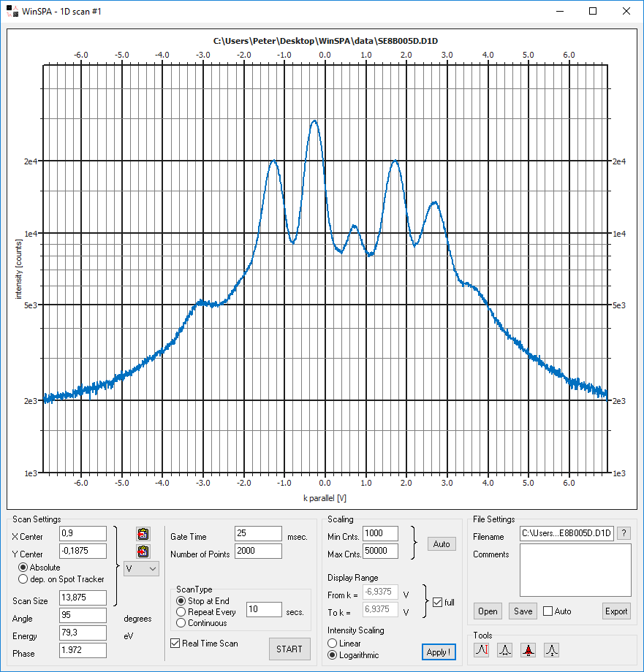Image resolution: width=644 pixels, height=672 pixels.
Task: Click the Export button
Action: pos(616,611)
